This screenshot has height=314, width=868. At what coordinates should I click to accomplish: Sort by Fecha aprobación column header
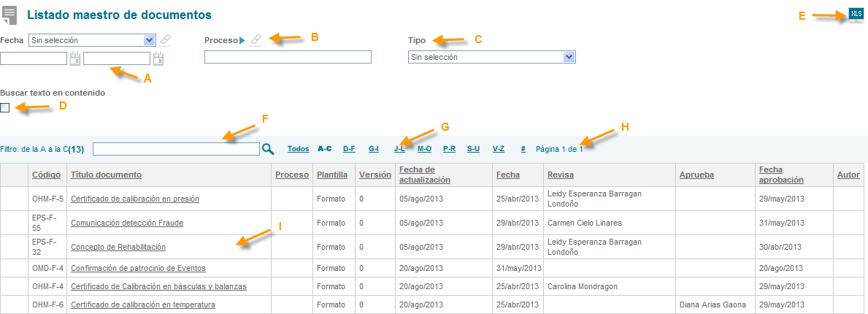tap(780, 175)
